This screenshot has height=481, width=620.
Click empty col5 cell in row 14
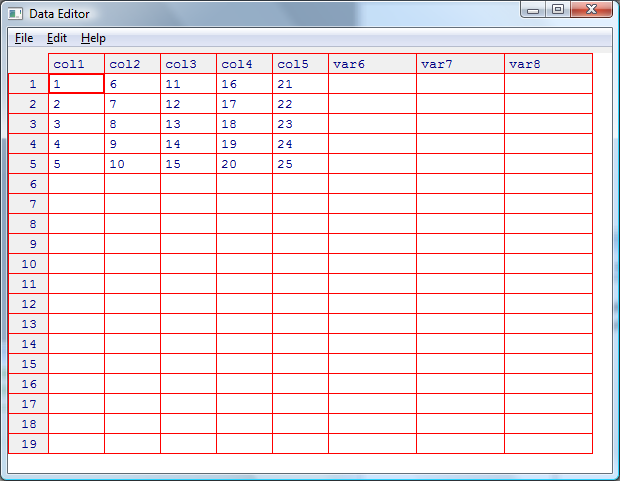300,343
